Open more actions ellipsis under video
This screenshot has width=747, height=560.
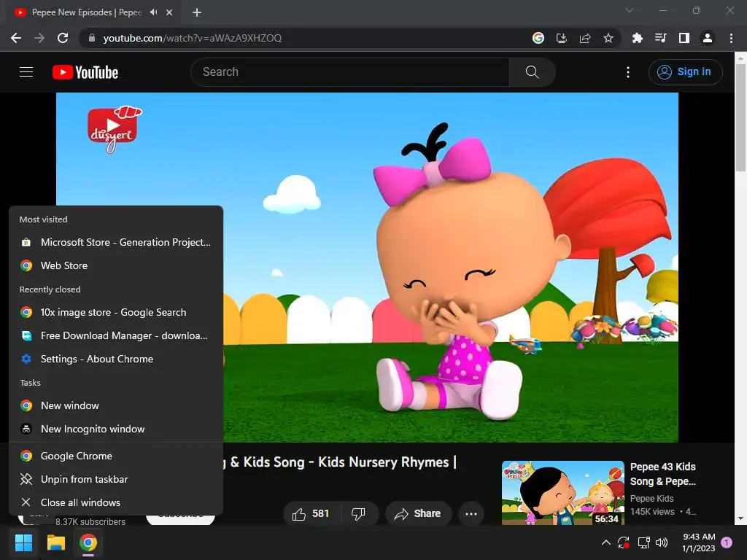pyautogui.click(x=471, y=514)
